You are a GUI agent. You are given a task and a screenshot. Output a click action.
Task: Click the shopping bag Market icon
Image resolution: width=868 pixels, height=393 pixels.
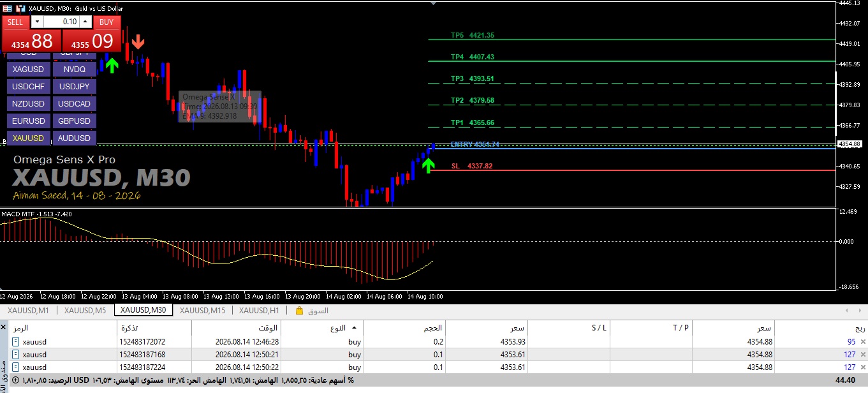(299, 311)
